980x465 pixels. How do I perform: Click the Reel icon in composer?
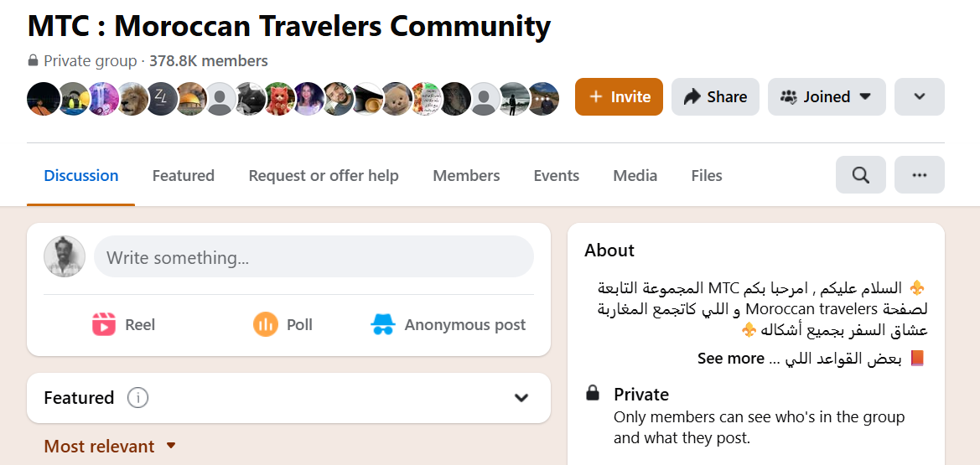coord(103,324)
